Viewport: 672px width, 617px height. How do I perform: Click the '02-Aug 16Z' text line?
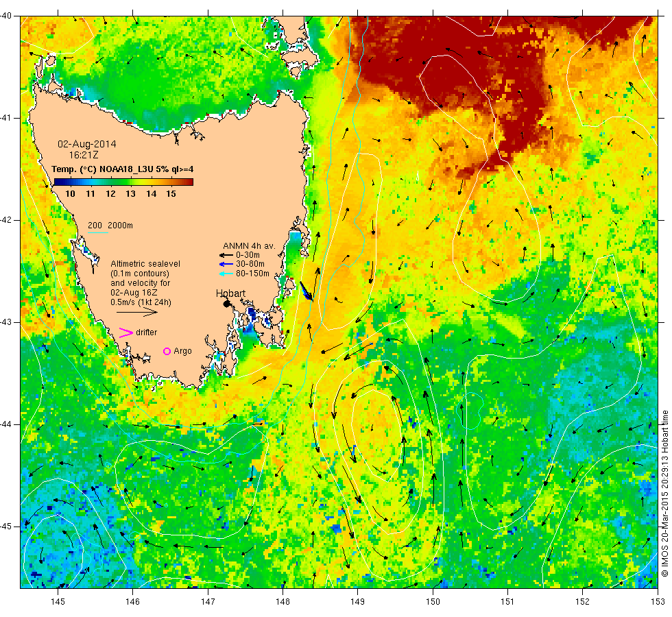point(134,293)
